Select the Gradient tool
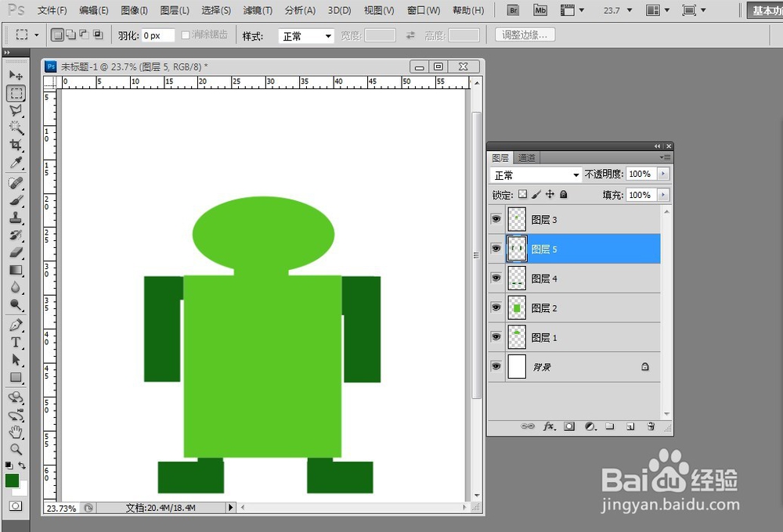The width and height of the screenshot is (783, 532). pyautogui.click(x=16, y=270)
